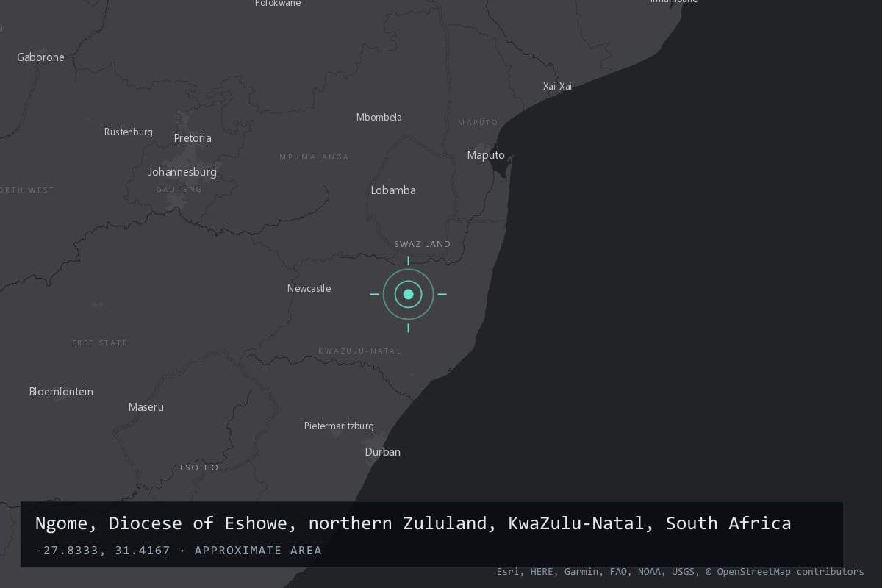Click the teal target location marker

tap(409, 294)
